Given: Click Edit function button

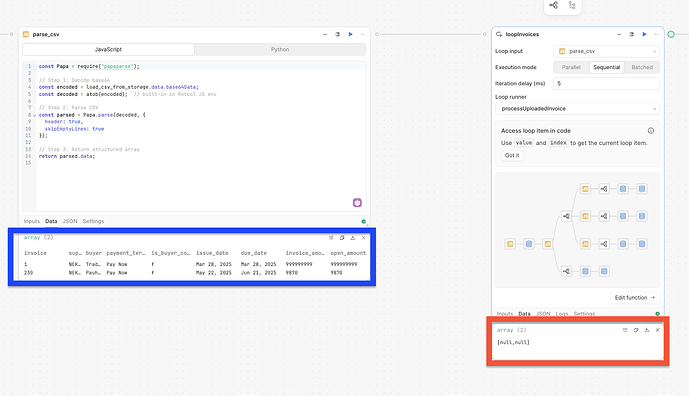Looking at the screenshot, I should [635, 298].
